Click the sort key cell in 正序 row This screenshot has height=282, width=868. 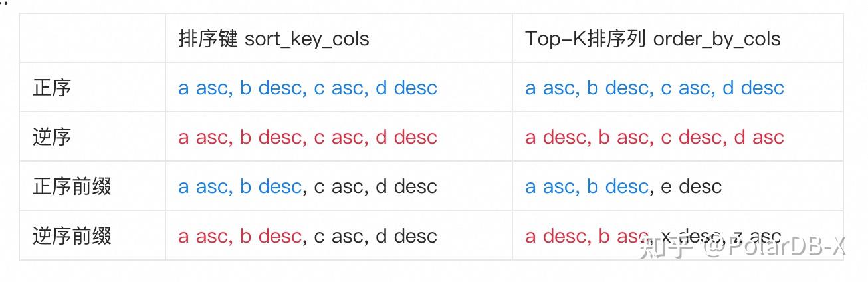(x=308, y=88)
